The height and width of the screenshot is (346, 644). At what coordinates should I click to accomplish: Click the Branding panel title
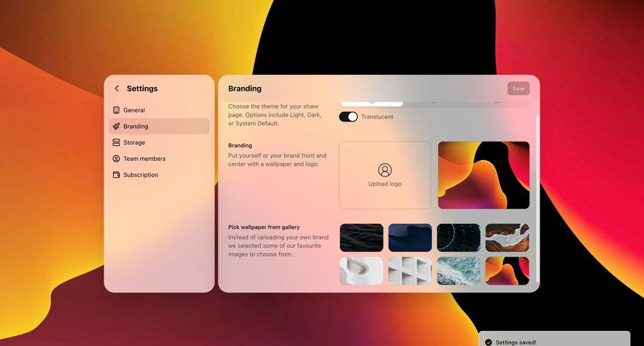tap(245, 89)
